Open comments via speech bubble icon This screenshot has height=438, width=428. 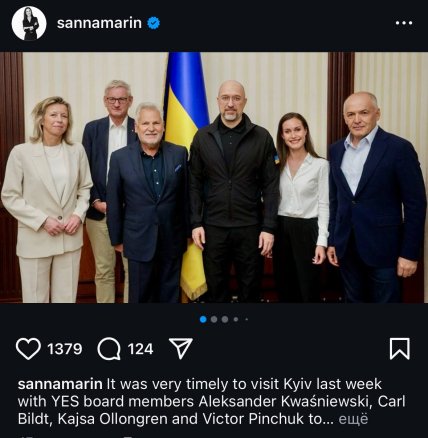pos(109,349)
